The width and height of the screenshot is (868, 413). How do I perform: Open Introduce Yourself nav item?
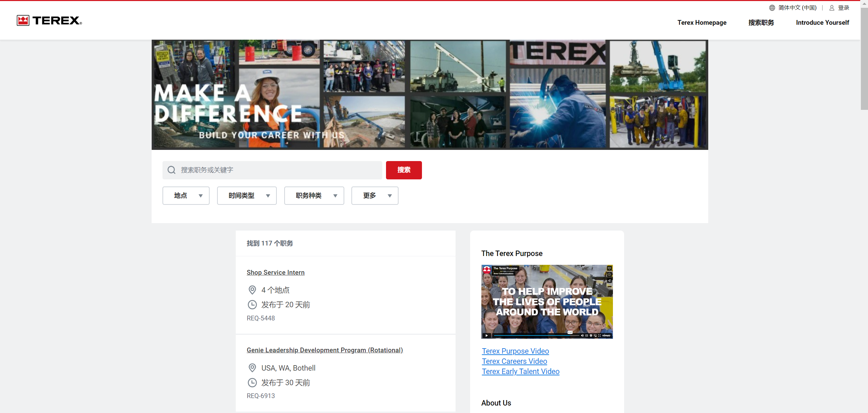[822, 23]
